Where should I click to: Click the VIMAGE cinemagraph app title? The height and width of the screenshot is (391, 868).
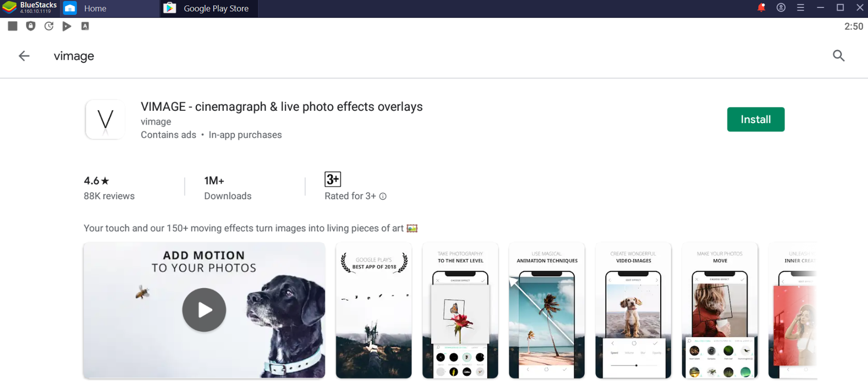[x=282, y=106]
